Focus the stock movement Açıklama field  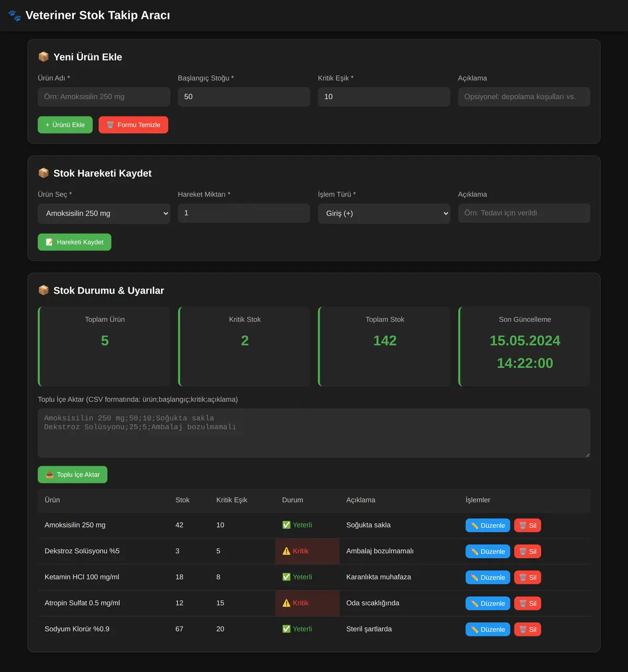[x=524, y=213]
